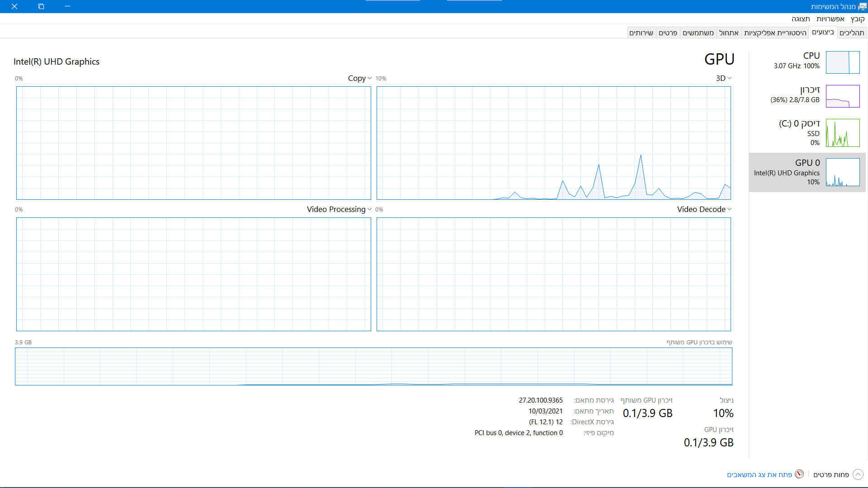This screenshot has width=868, height=488.
Task: Click the Video Decode usage graph
Action: (x=553, y=274)
